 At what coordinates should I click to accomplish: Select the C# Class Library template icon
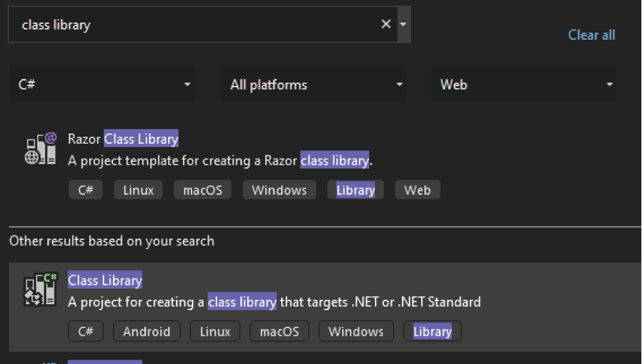click(40, 290)
